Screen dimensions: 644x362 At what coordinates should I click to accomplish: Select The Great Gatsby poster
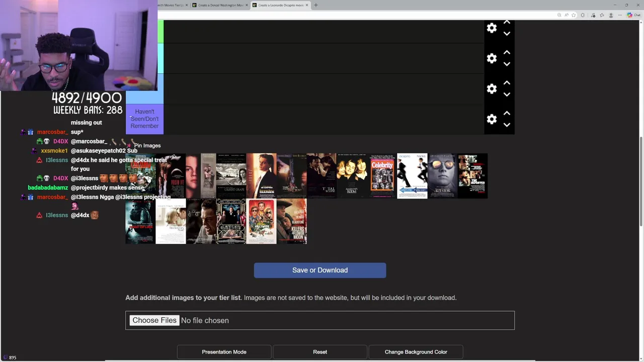tap(231, 221)
